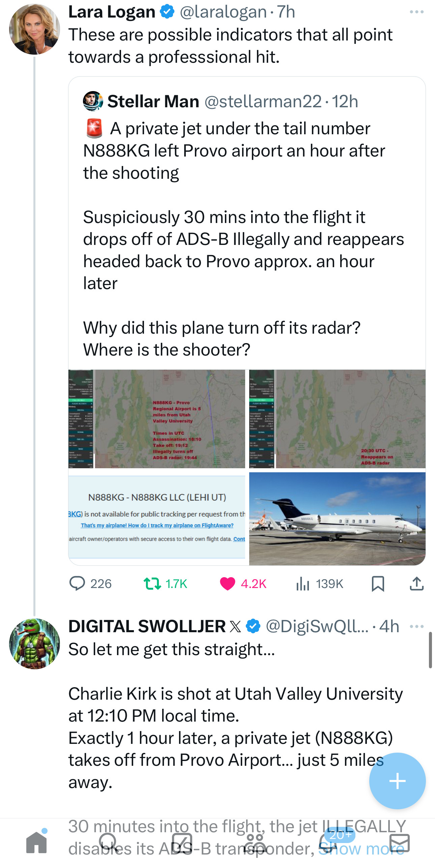The width and height of the screenshot is (435, 868).
Task: Reply to Lara Logan's tweet
Action: (77, 584)
